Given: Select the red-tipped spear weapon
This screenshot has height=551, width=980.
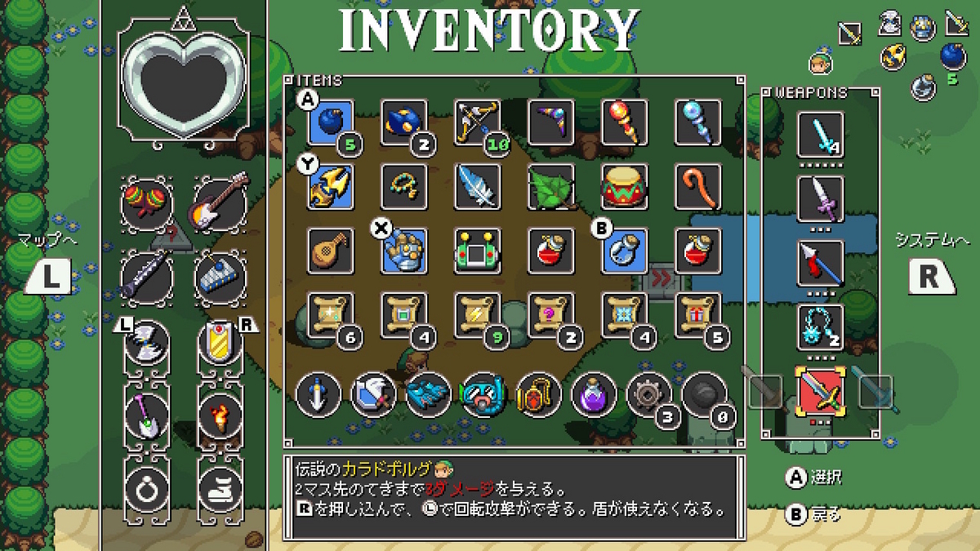Looking at the screenshot, I should click(821, 263).
